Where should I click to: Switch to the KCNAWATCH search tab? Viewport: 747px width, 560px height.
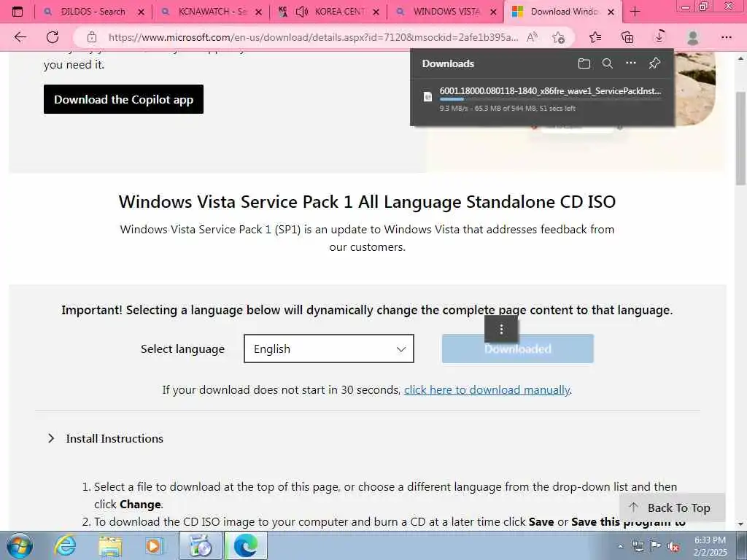tap(212, 12)
